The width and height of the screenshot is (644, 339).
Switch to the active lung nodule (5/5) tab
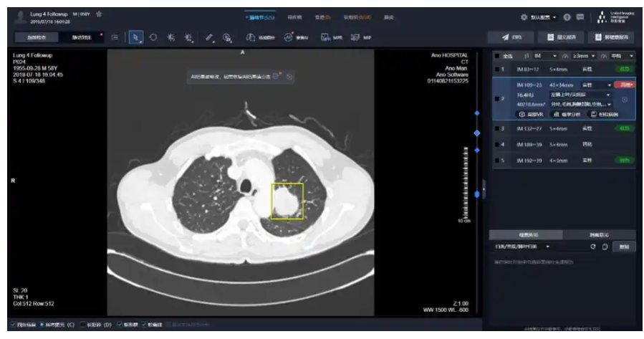(260, 17)
